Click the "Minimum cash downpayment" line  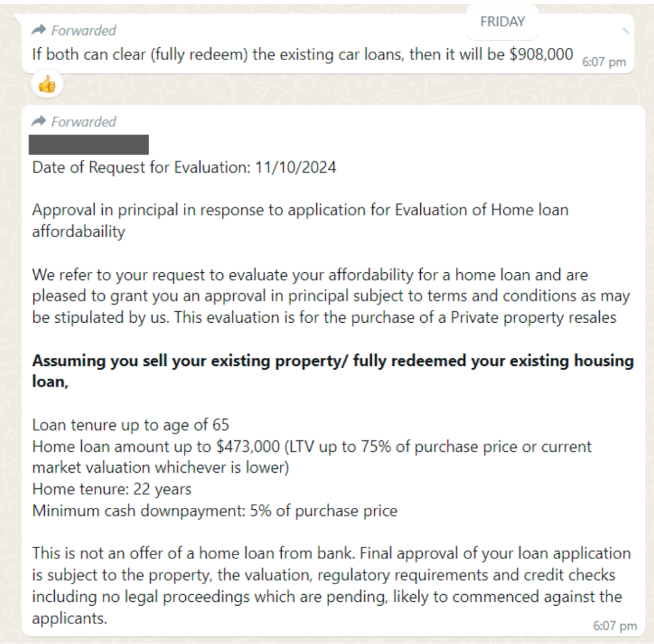215,511
